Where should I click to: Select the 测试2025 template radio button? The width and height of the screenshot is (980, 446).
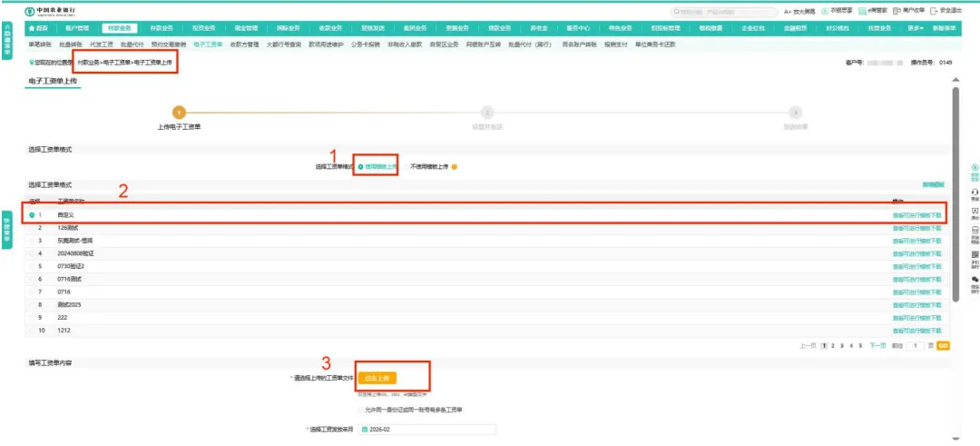(32, 304)
